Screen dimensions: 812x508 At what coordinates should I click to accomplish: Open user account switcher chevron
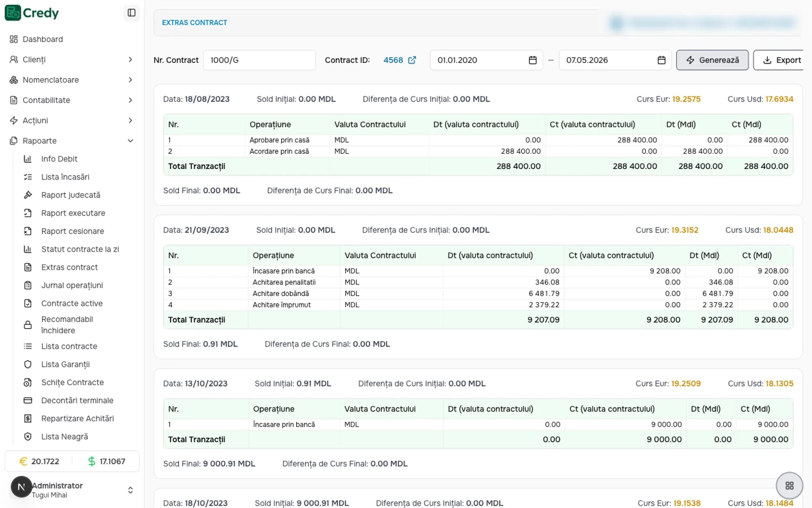[x=130, y=490]
